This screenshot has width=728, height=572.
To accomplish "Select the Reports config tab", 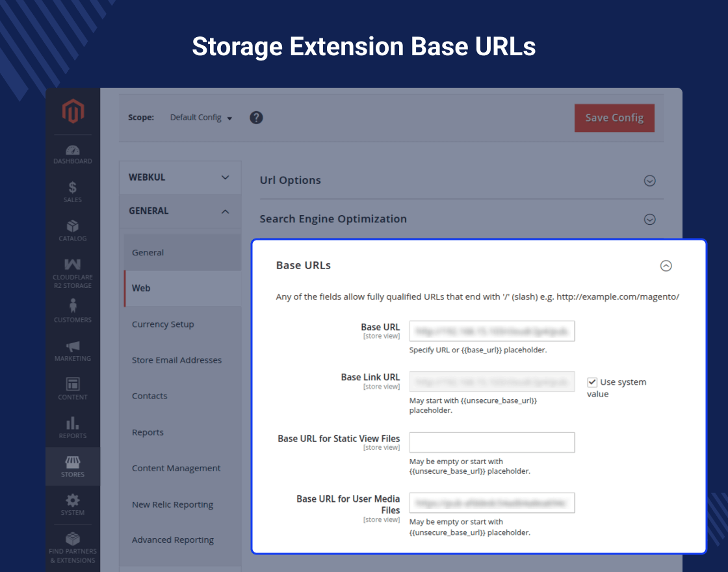I will [x=183, y=432].
